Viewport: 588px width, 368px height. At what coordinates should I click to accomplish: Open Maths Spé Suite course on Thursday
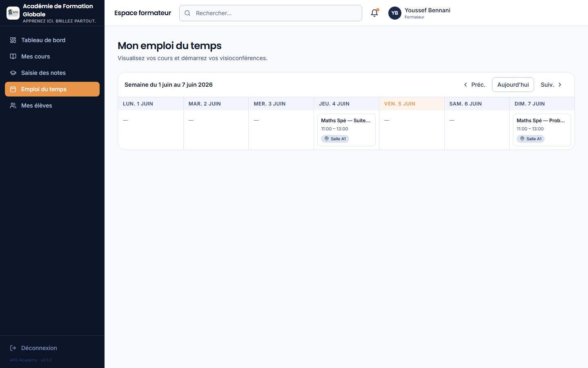(x=346, y=130)
